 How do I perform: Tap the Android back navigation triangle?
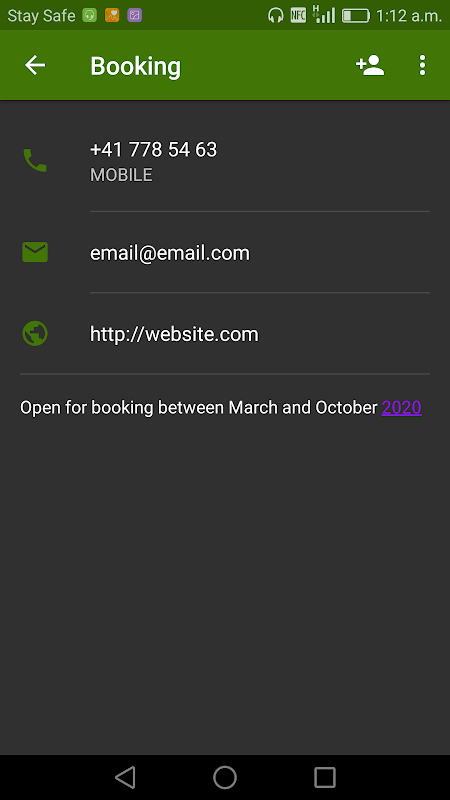125,778
